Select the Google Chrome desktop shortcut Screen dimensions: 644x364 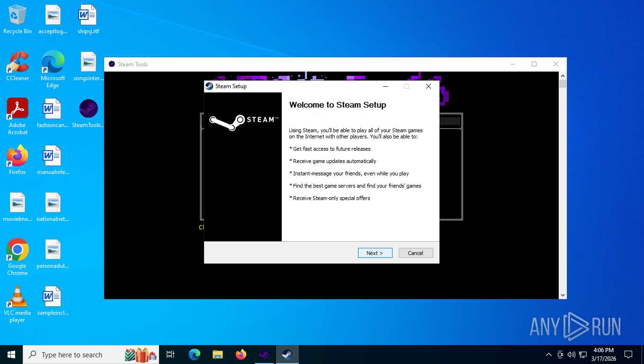[x=18, y=257]
